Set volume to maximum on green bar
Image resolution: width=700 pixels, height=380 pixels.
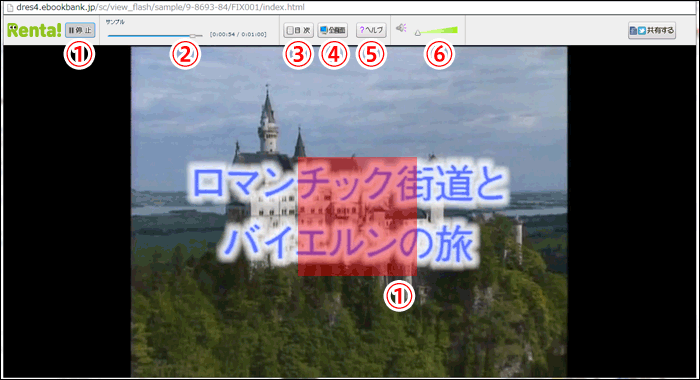click(x=456, y=30)
